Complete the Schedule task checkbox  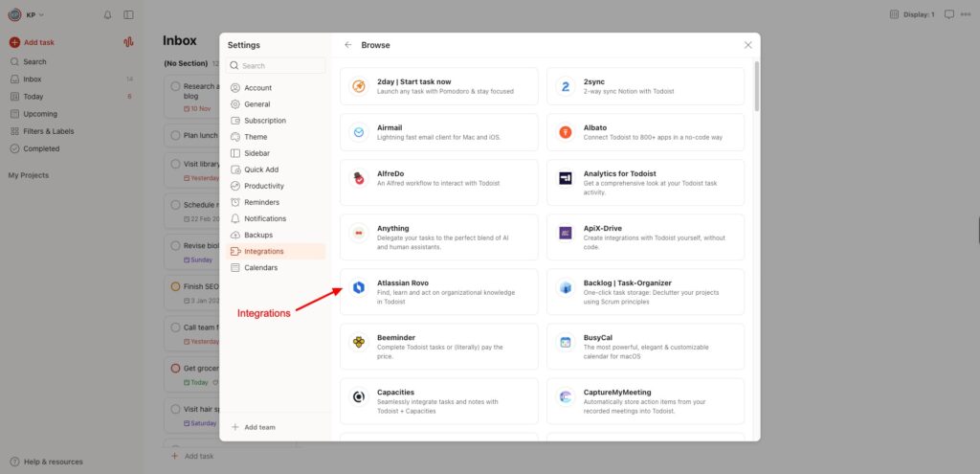176,205
